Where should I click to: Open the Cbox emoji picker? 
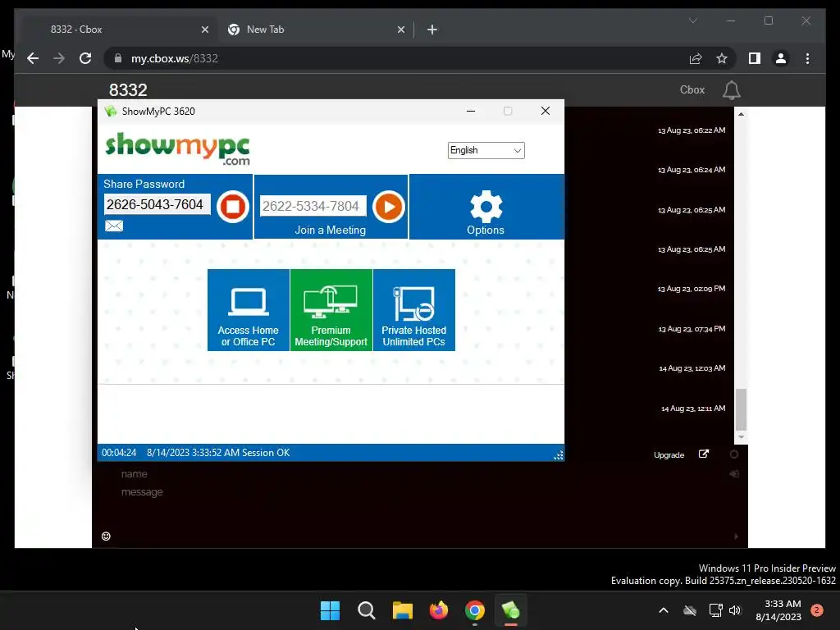106,536
